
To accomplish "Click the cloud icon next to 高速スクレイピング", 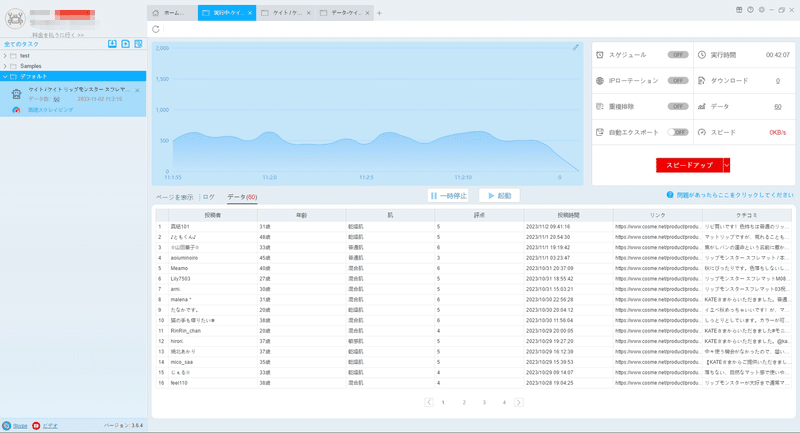I will [16, 110].
